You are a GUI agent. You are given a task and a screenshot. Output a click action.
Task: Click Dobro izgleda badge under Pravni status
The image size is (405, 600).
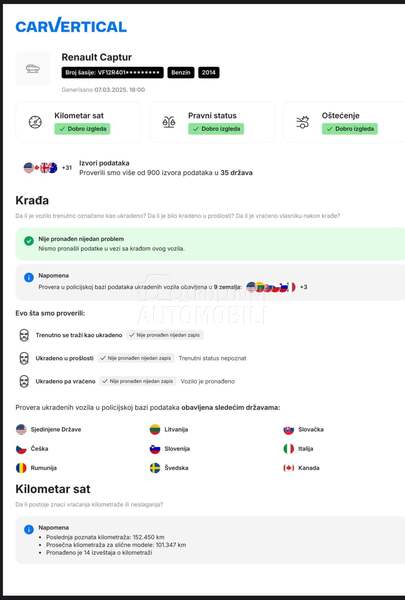pos(216,129)
